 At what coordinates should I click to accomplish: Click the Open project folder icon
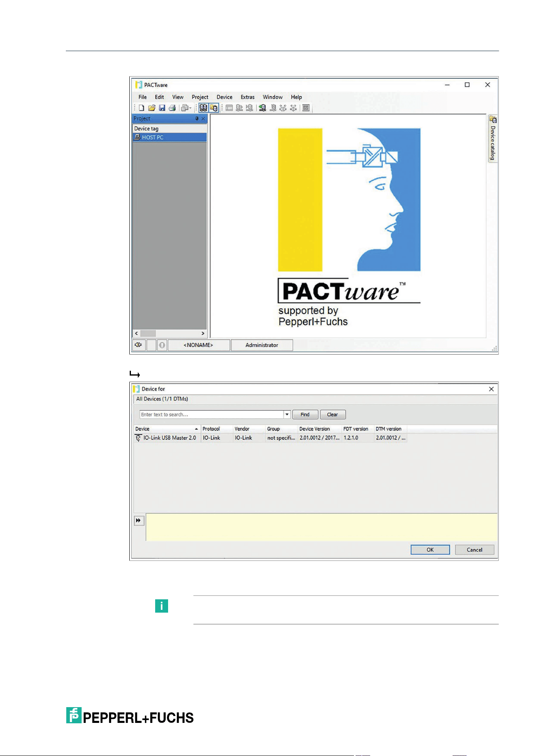click(x=152, y=108)
